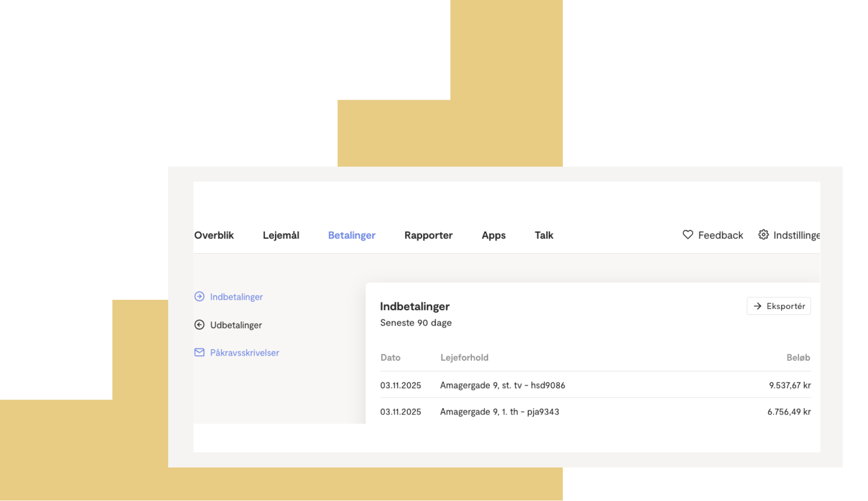This screenshot has width=868, height=501.
Task: Select the Amagergade 9, st. tv payment row
Action: [595, 385]
